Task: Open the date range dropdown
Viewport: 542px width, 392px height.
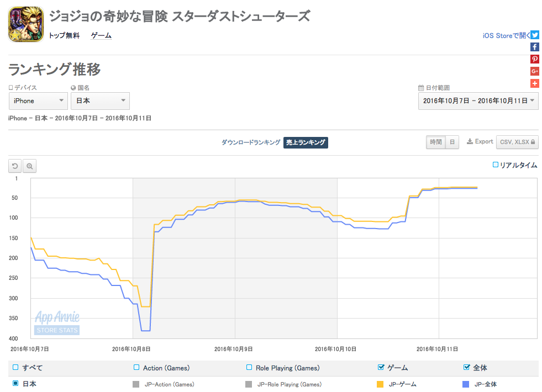Action: pyautogui.click(x=478, y=101)
